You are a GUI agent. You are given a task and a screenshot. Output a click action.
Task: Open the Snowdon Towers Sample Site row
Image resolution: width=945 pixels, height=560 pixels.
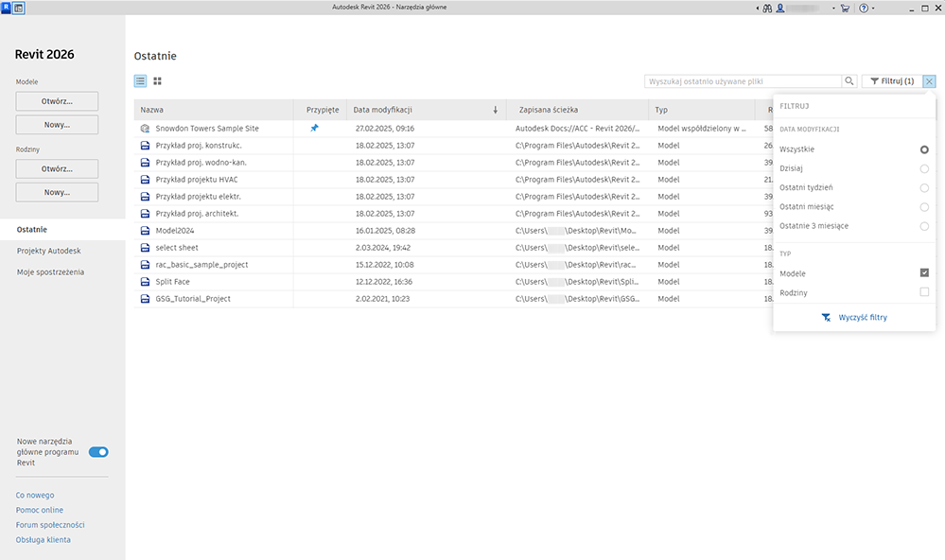click(453, 129)
